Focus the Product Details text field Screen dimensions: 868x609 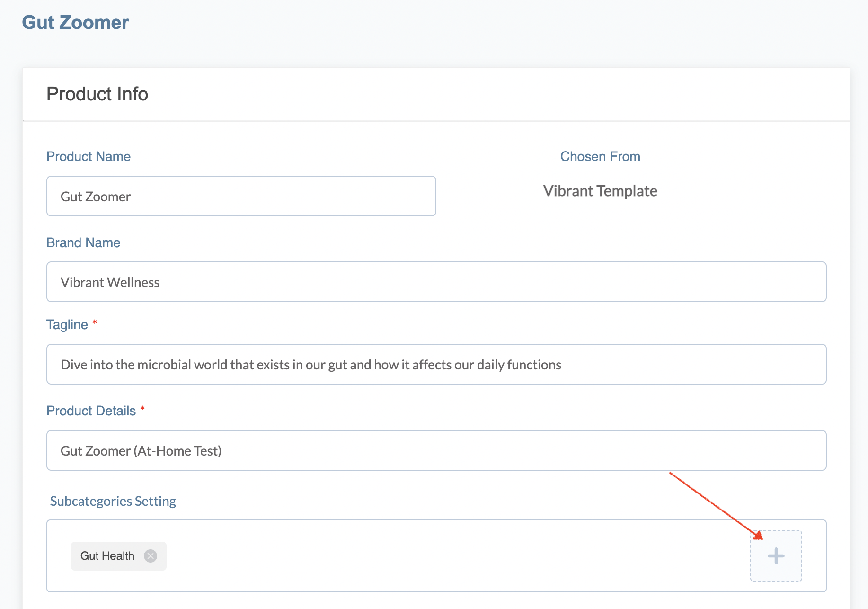coord(436,450)
